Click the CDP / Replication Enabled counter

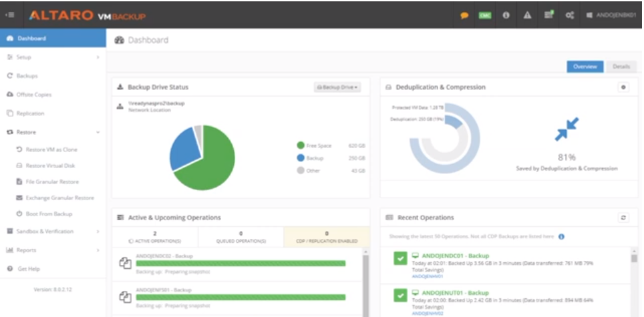(x=327, y=237)
